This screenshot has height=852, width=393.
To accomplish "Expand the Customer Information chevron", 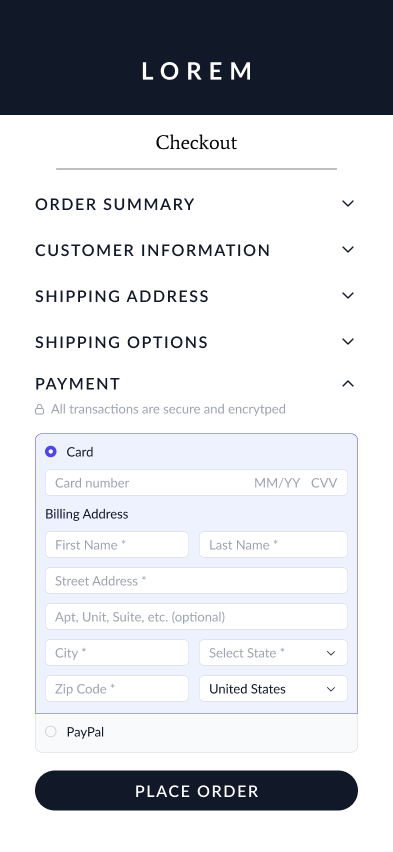I will (x=348, y=250).
